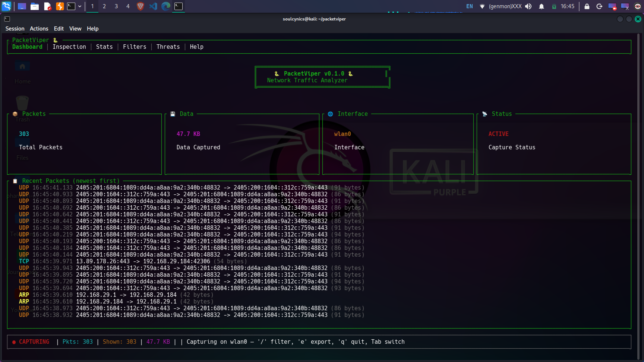Open the Brave browser launcher
644x362 pixels.
point(141,6)
